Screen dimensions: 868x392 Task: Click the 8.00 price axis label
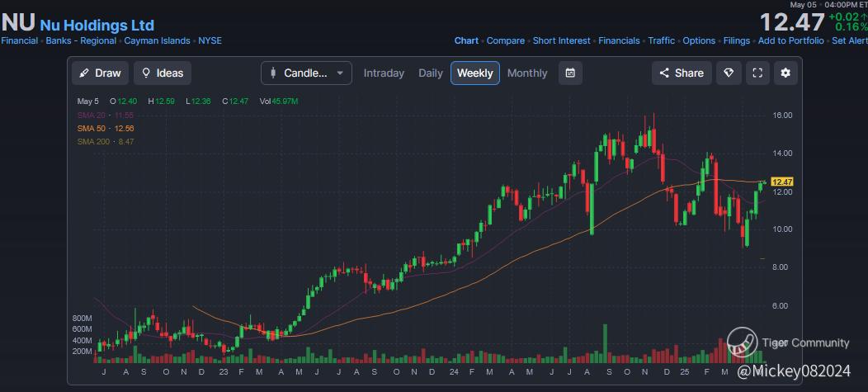pyautogui.click(x=782, y=267)
